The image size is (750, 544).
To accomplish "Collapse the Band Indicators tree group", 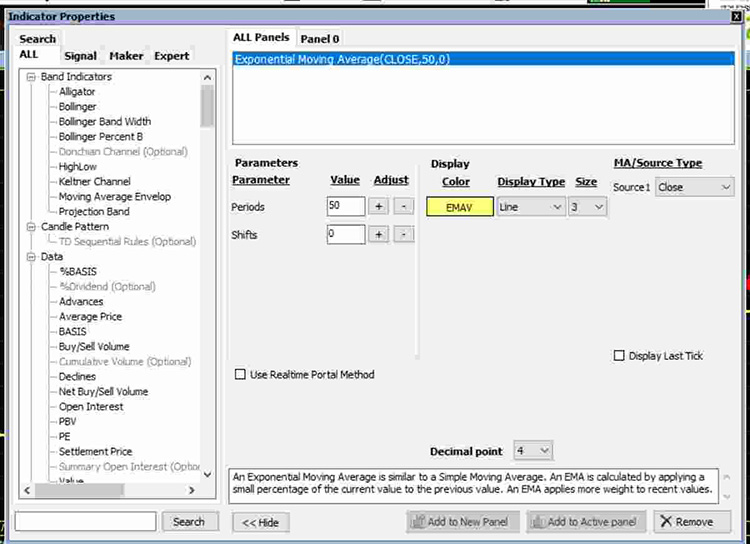I will pos(32,77).
